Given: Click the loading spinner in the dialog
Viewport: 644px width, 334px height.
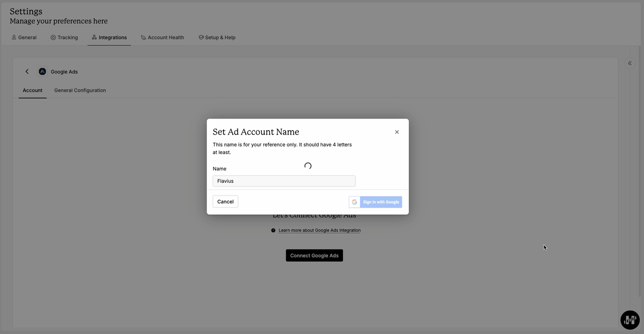Looking at the screenshot, I should click(x=308, y=166).
